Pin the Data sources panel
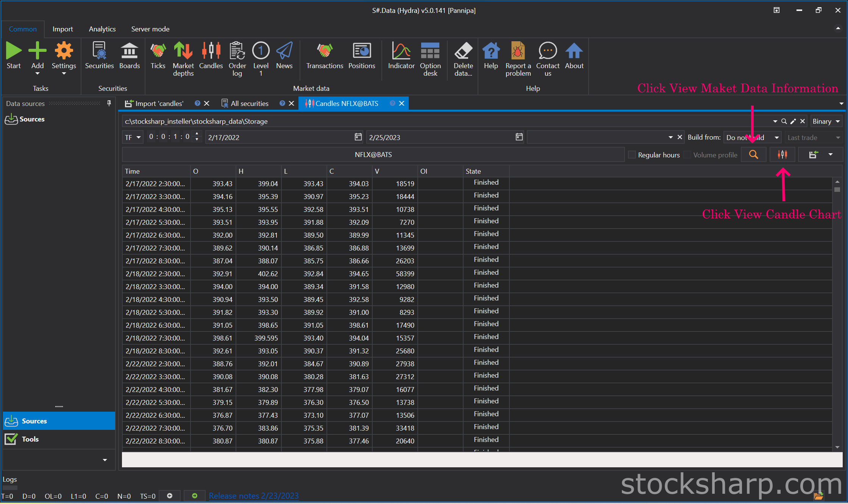The image size is (848, 504). 109,103
